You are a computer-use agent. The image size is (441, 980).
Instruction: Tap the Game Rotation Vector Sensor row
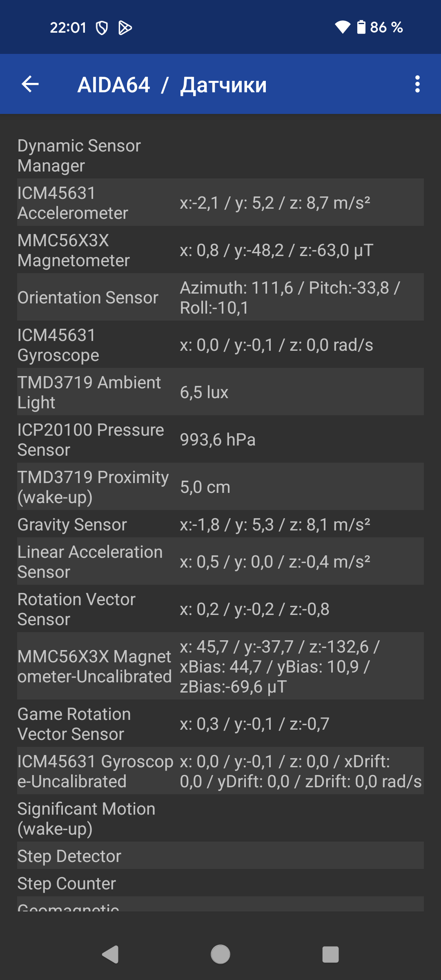220,724
